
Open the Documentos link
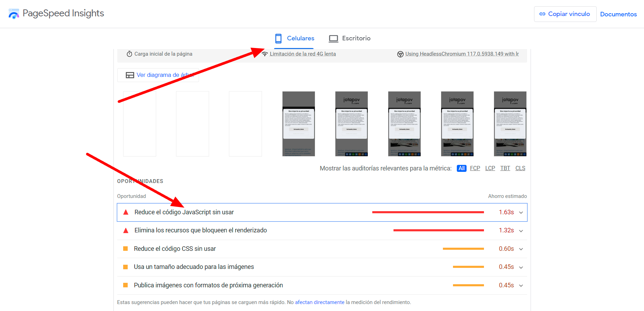(x=618, y=14)
